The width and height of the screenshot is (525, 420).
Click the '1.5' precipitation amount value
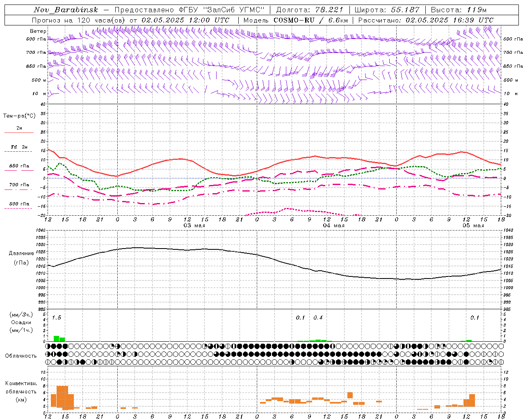(57, 318)
